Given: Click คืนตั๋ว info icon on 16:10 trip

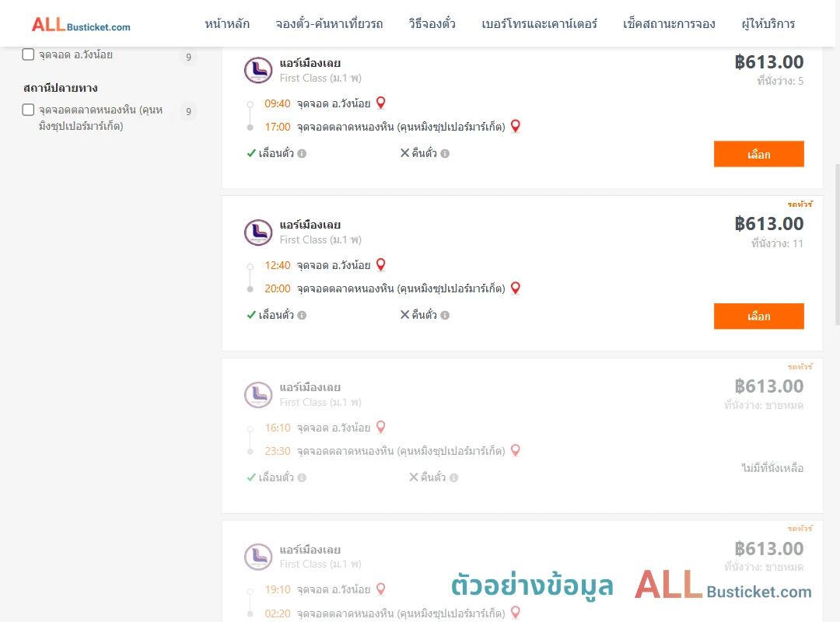Looking at the screenshot, I should 453,478.
